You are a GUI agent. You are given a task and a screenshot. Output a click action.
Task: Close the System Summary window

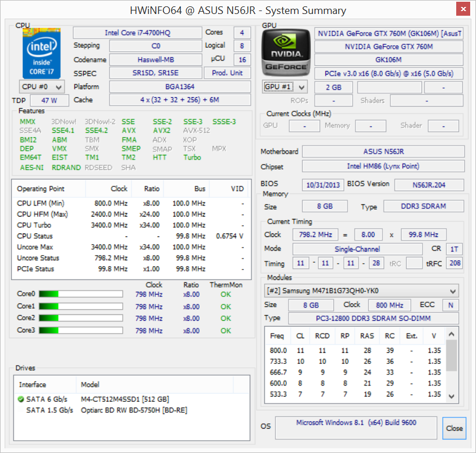[x=463, y=9]
